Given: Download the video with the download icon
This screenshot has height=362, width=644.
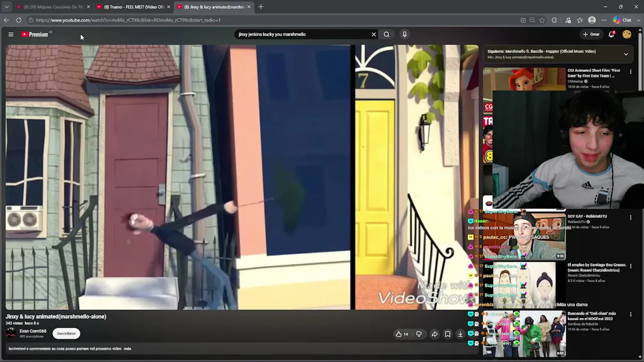Looking at the screenshot, I should click(460, 334).
